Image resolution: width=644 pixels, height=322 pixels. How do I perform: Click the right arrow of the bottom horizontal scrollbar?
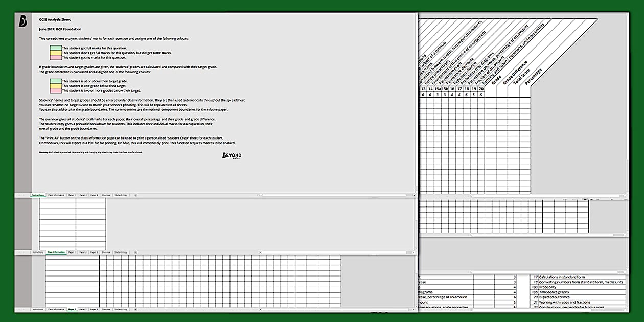click(x=413, y=309)
